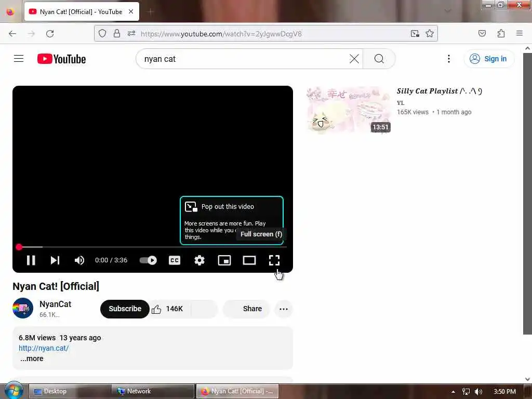This screenshot has height=399, width=532.
Task: Select the Nyan Cat! [Official] tab
Action: click(x=82, y=11)
